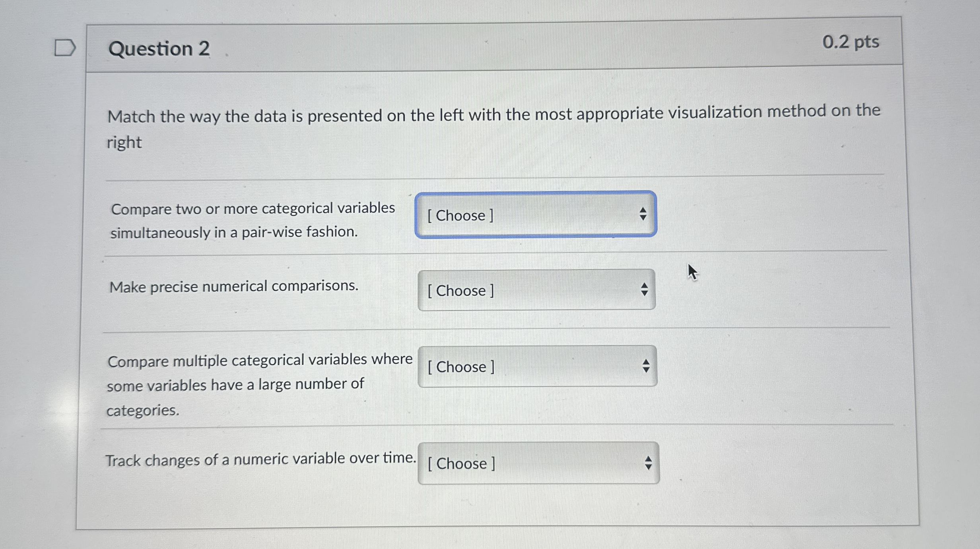Screen dimensions: 980x549
Task: Click the Choose placeholder text in second selector
Action: (460, 291)
